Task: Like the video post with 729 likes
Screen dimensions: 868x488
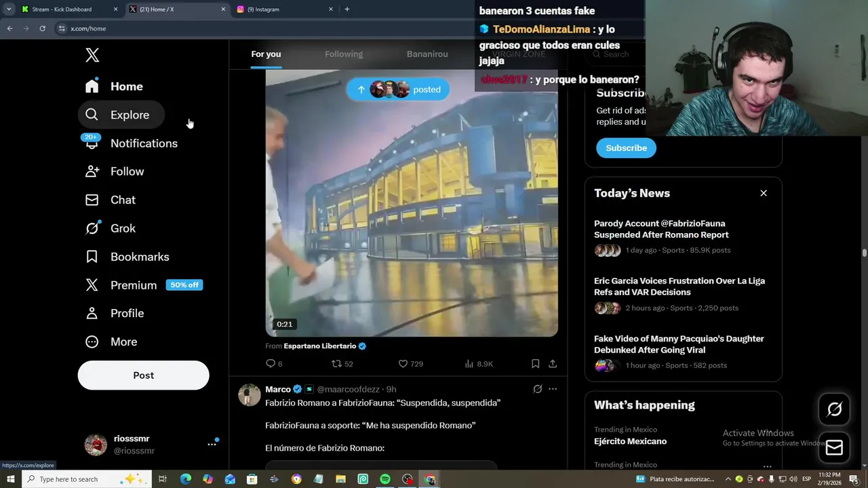Action: (410, 364)
